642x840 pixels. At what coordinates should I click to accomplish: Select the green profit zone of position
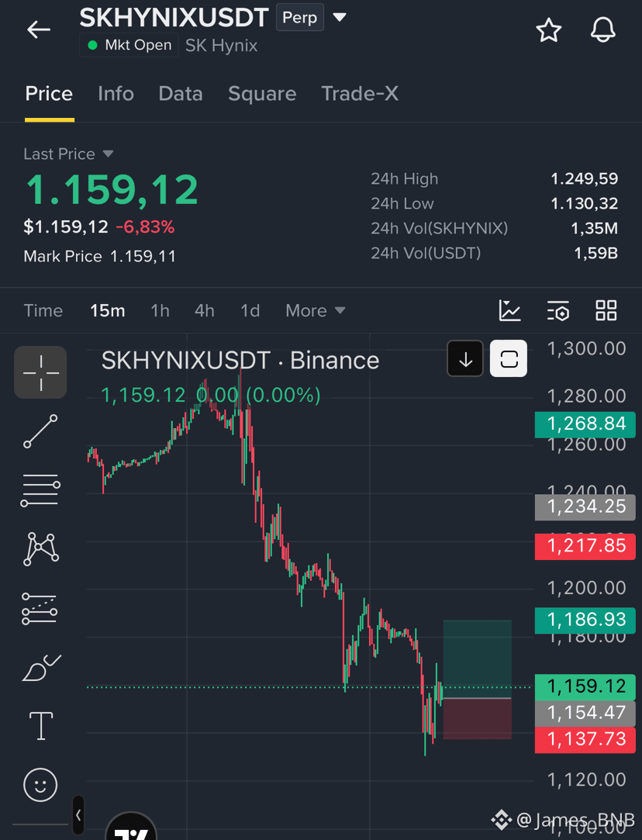[x=477, y=659]
